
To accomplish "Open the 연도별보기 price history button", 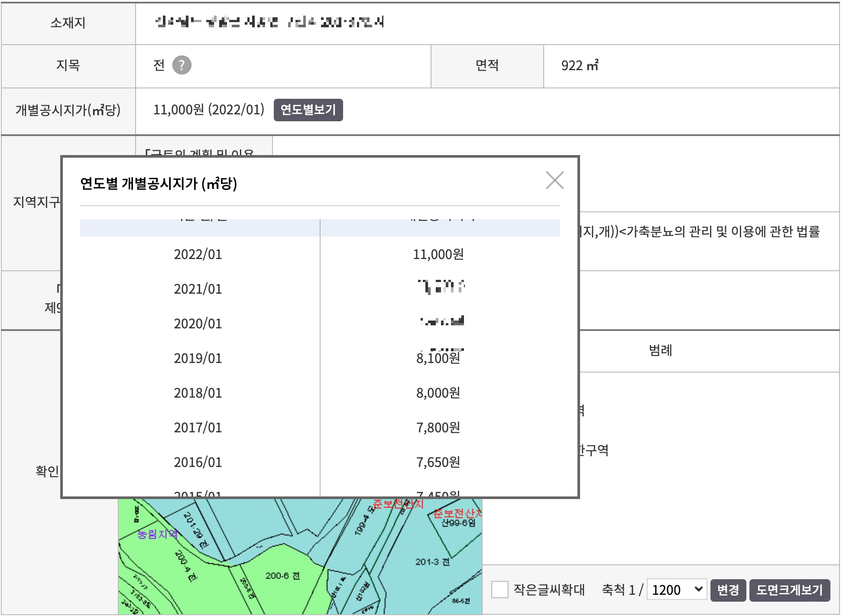I will point(308,110).
